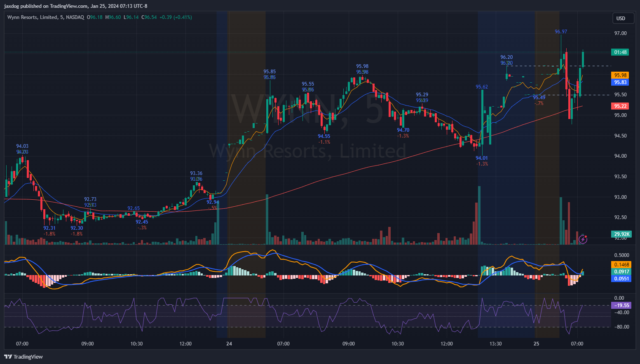
Task: Click the red 95.22 price label
Action: coord(620,106)
